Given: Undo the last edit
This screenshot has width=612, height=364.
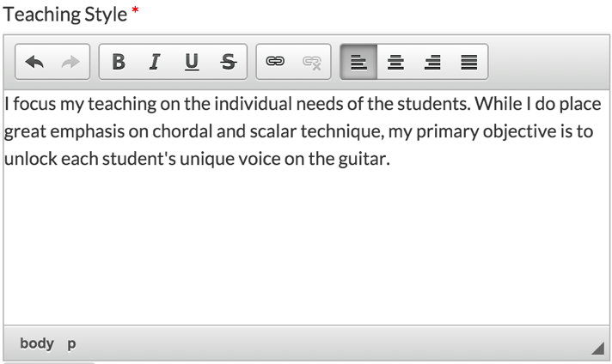Looking at the screenshot, I should tap(34, 62).
